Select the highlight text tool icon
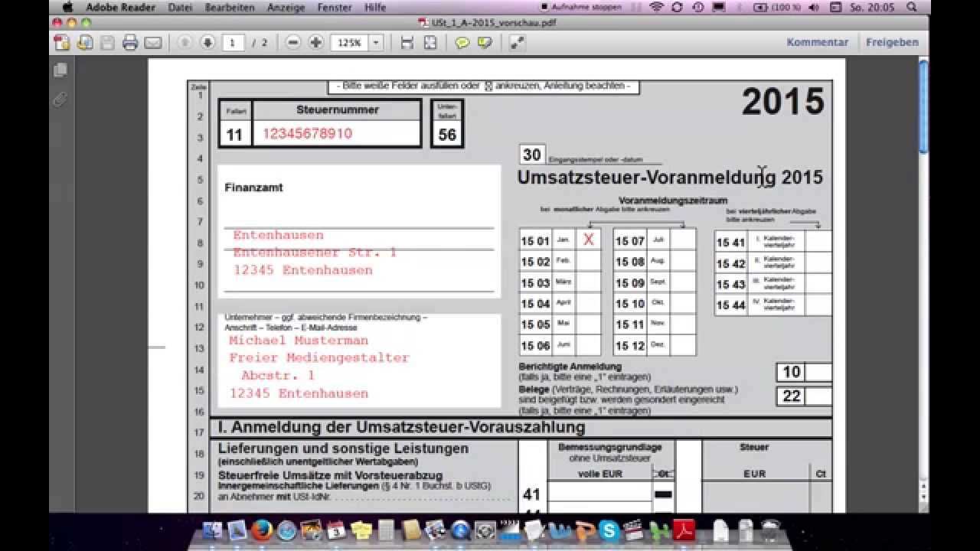Viewport: 980px width, 551px height. coord(484,43)
